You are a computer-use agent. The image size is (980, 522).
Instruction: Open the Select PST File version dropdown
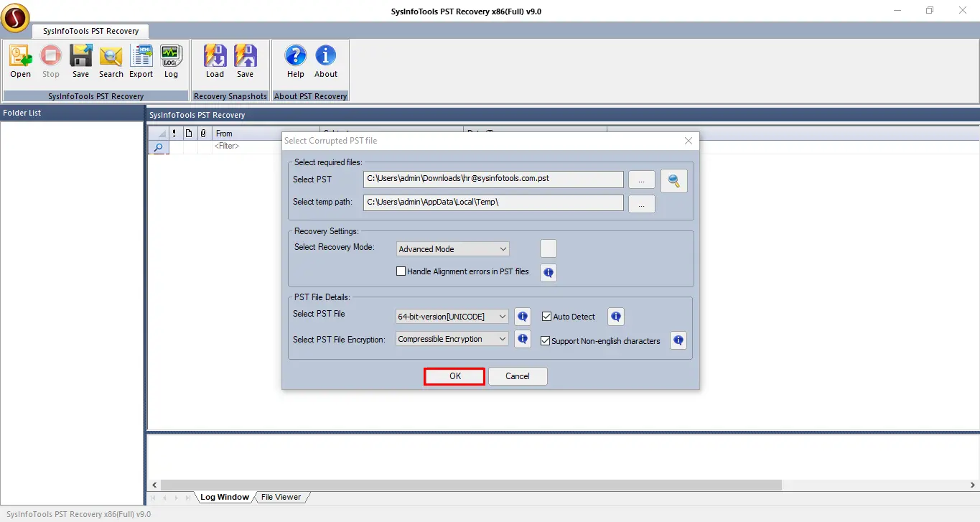click(452, 317)
